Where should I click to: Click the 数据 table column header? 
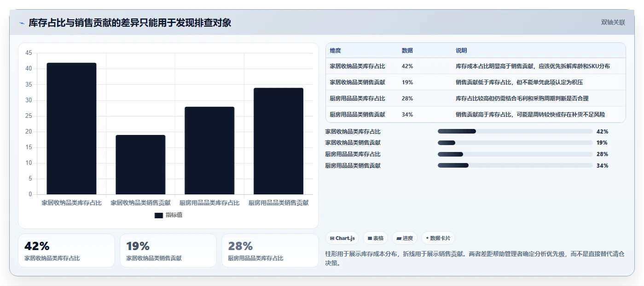coord(407,51)
